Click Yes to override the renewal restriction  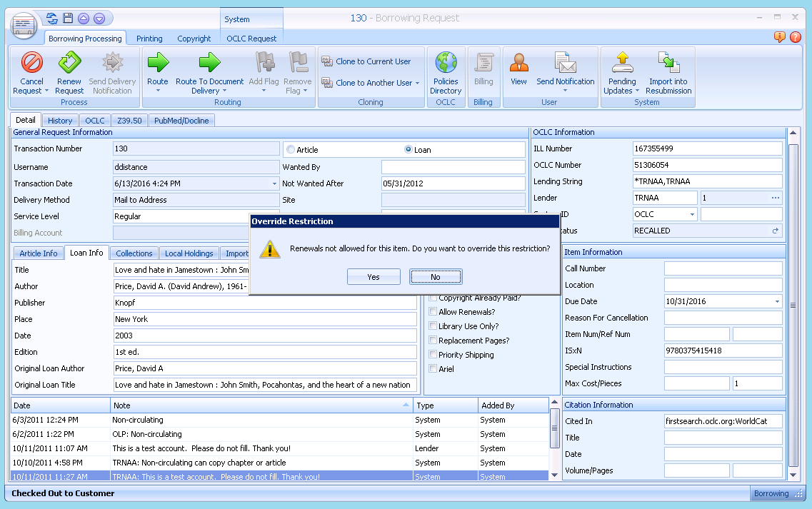pos(374,276)
